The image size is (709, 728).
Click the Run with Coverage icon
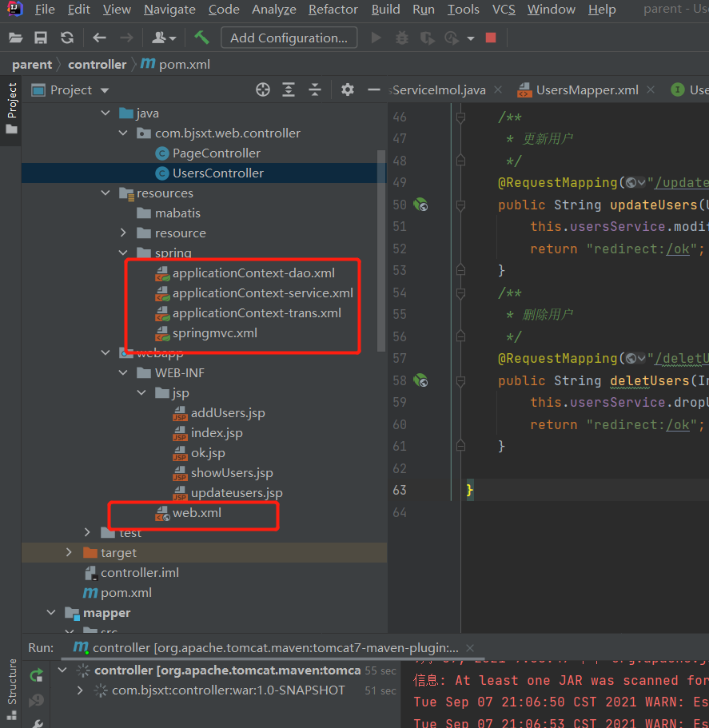coord(427,38)
